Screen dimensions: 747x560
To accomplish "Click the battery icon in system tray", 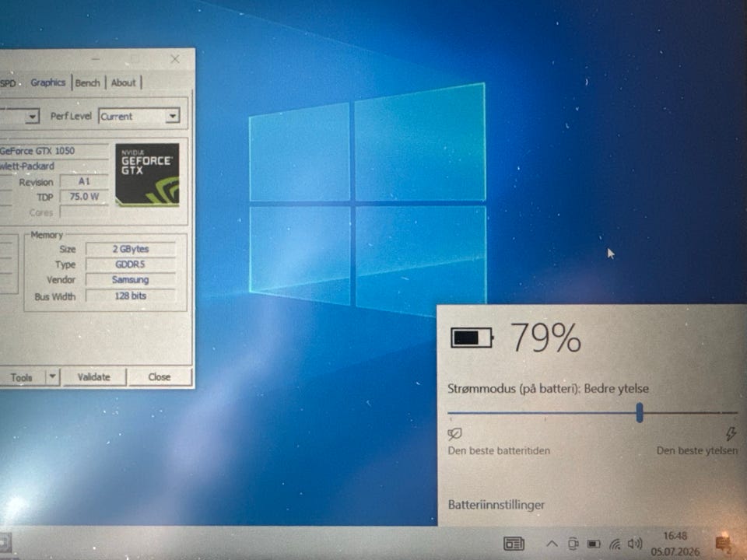I will 594,544.
